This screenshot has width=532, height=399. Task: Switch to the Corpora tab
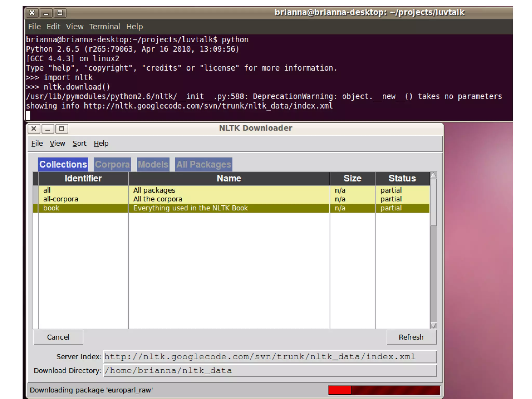[112, 165]
